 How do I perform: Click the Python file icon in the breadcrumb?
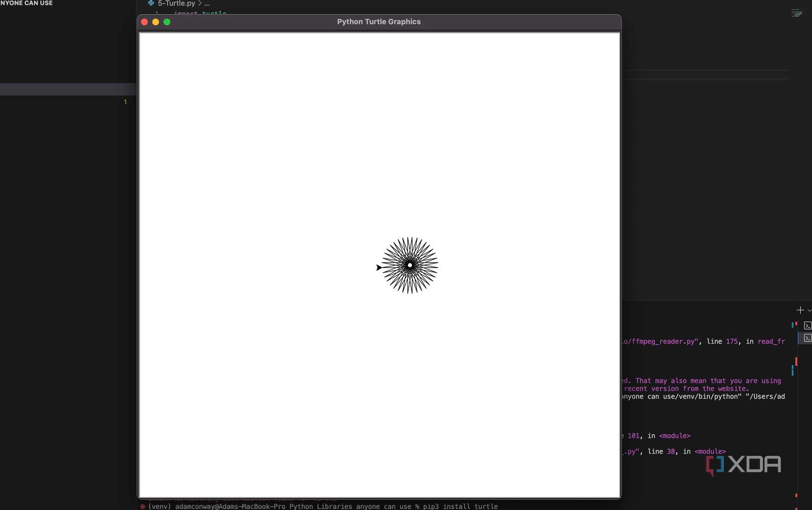coord(151,3)
